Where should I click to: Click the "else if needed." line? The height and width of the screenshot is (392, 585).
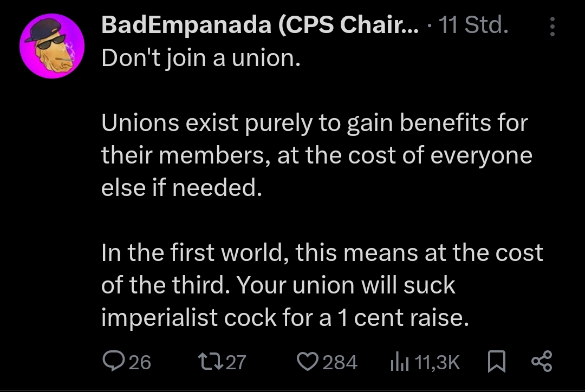tap(181, 187)
